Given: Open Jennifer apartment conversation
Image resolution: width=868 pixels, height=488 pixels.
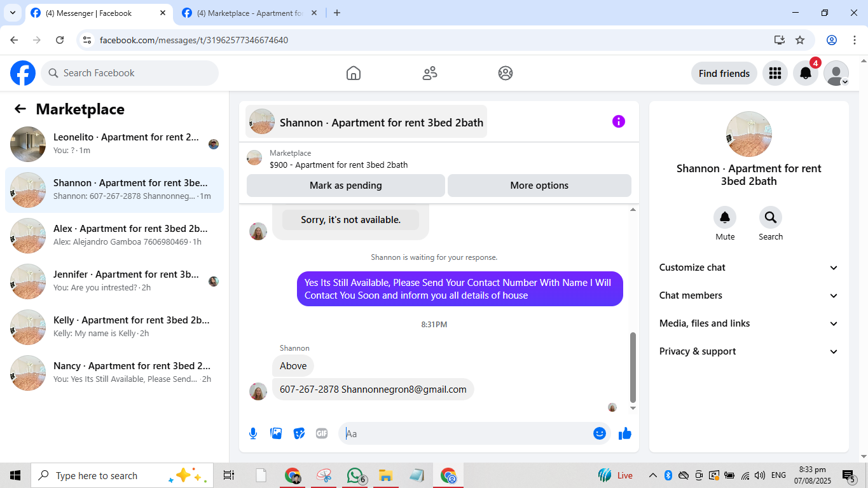Looking at the screenshot, I should (114, 281).
